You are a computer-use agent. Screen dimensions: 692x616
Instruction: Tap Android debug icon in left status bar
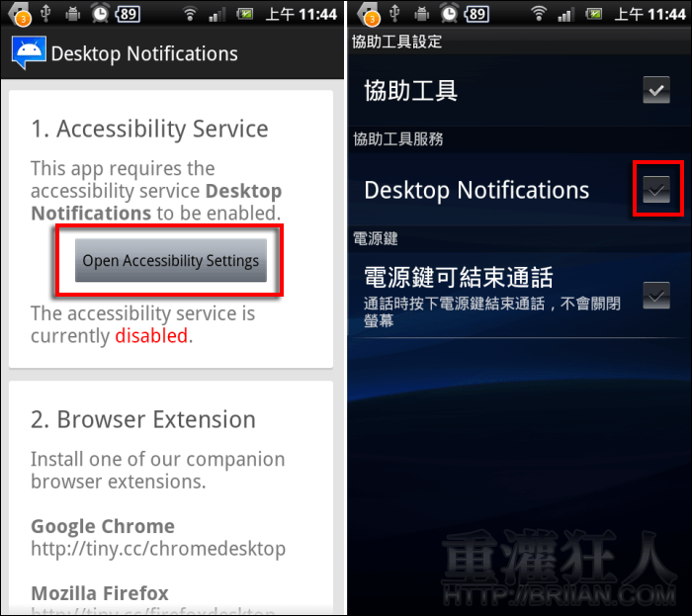[x=73, y=15]
